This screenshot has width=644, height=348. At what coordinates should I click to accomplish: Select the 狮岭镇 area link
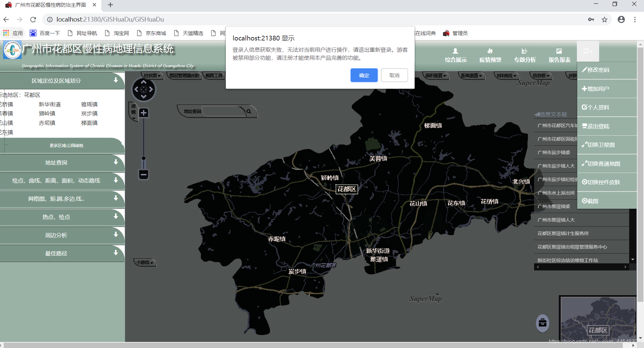click(47, 114)
